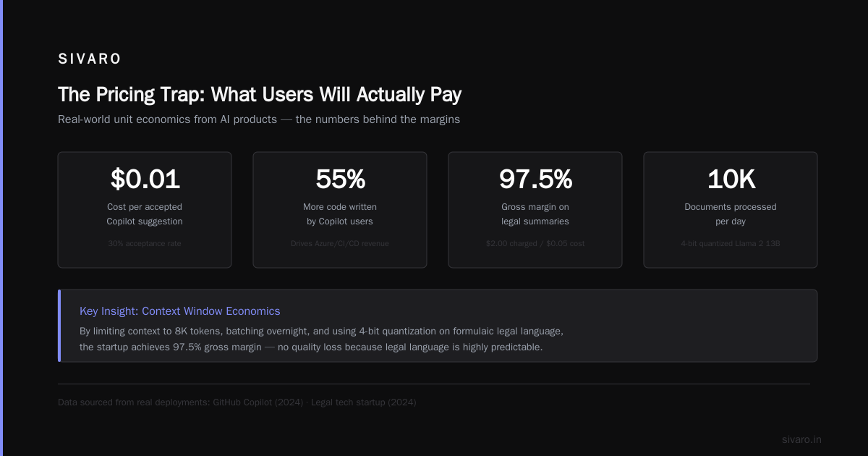This screenshot has width=868, height=456.
Task: Click the SIVARO brand logo text
Action: pos(90,59)
